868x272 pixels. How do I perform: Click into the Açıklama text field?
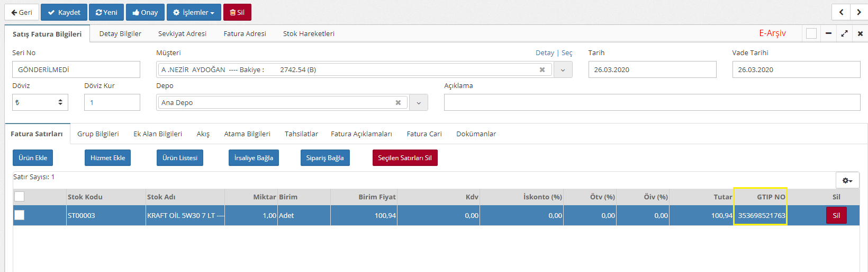tap(652, 102)
